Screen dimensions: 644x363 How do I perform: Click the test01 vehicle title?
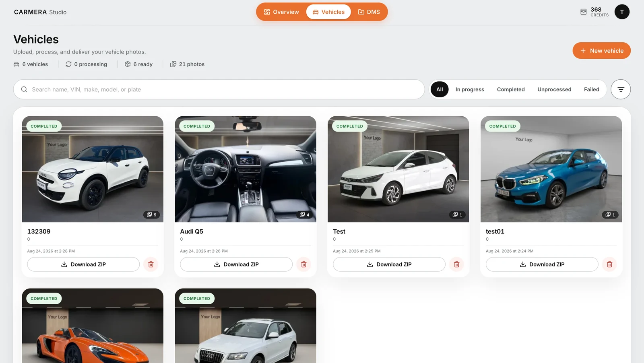495,231
